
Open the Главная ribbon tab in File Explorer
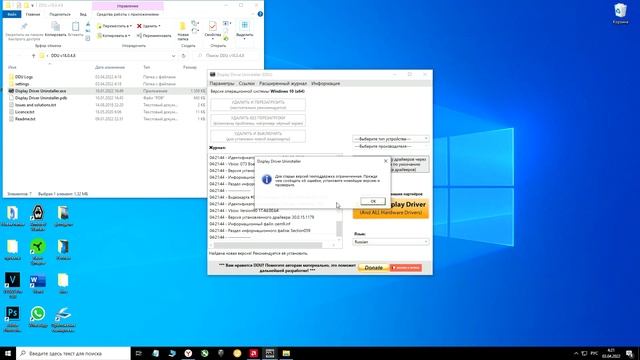[33, 14]
